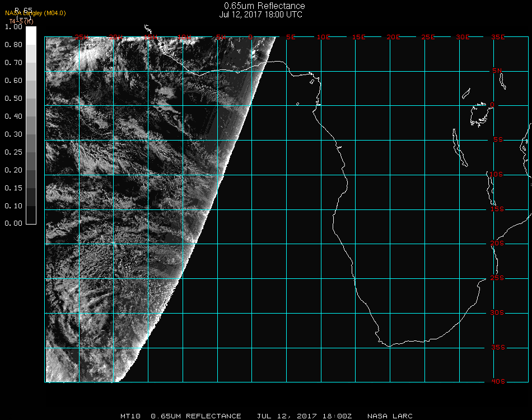
Task: Select the 1.00 color bar value
Action: coord(13,27)
